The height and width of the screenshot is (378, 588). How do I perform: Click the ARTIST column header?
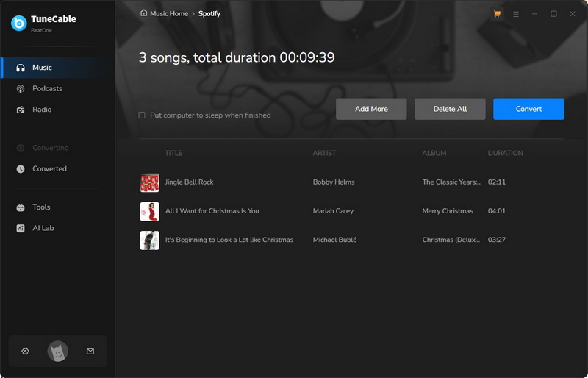pyautogui.click(x=324, y=153)
